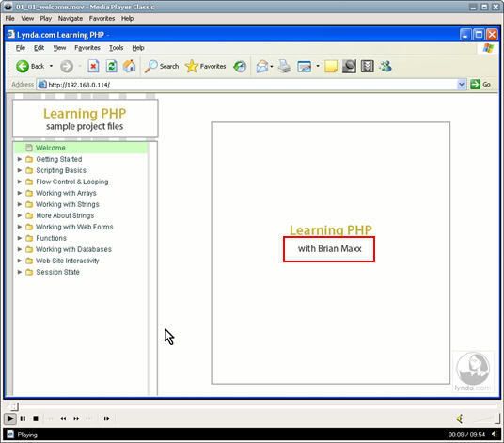The width and height of the screenshot is (504, 443).
Task: Expand the Working with Strings arrow
Action: point(20,204)
